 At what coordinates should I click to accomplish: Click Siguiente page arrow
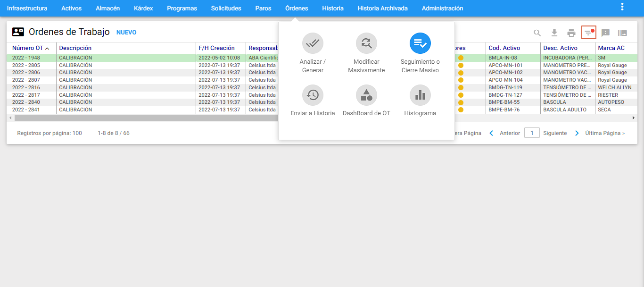[x=577, y=133]
